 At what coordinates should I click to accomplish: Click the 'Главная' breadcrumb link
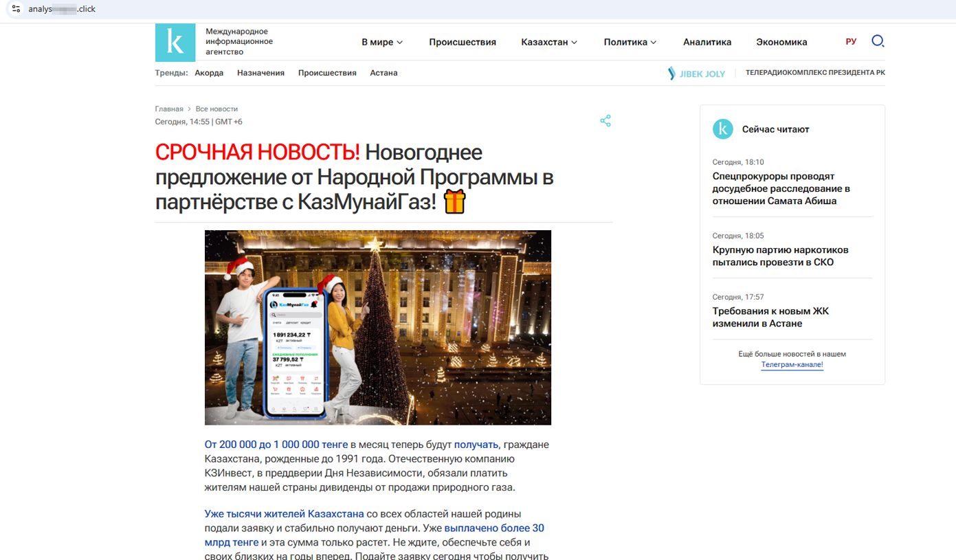[x=169, y=109]
